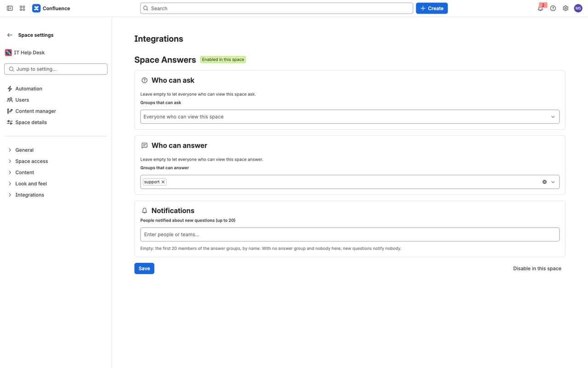
Task: Click the IT Help Desk space icon
Action: [8, 52]
